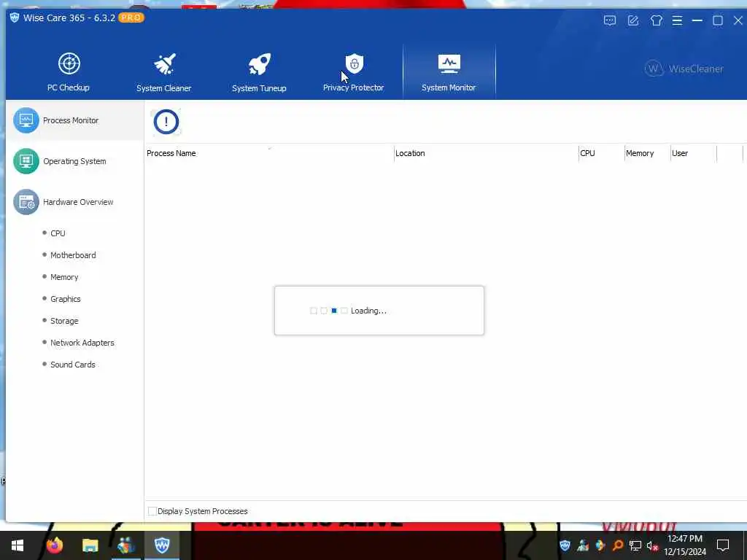Sort by Process Name column
Viewport: 747px width, 560px height.
[270, 153]
